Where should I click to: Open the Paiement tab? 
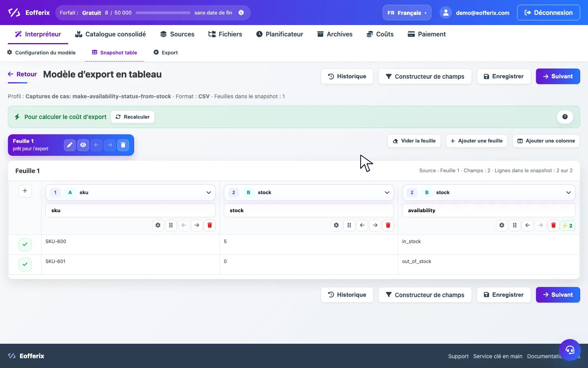pos(426,34)
